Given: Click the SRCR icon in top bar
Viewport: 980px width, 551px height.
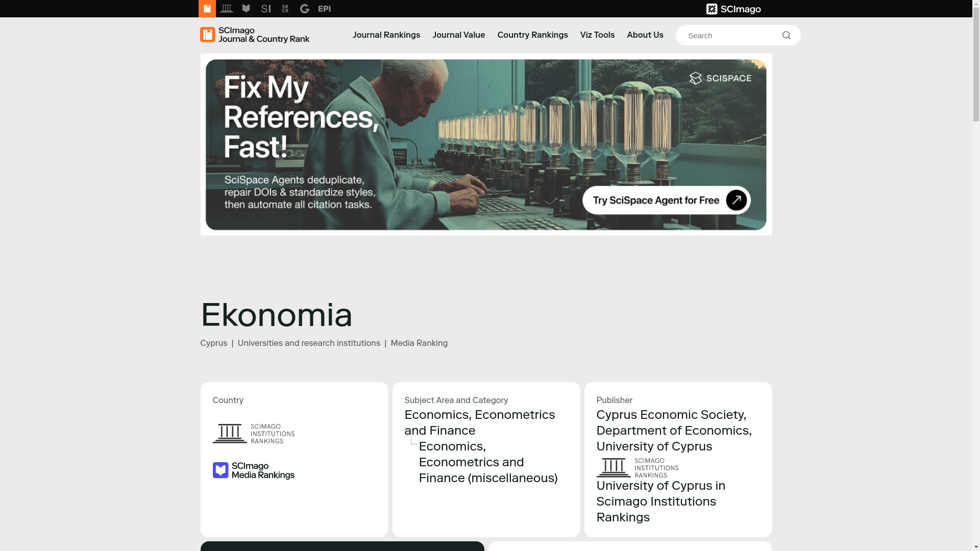Looking at the screenshot, I should point(285,9).
